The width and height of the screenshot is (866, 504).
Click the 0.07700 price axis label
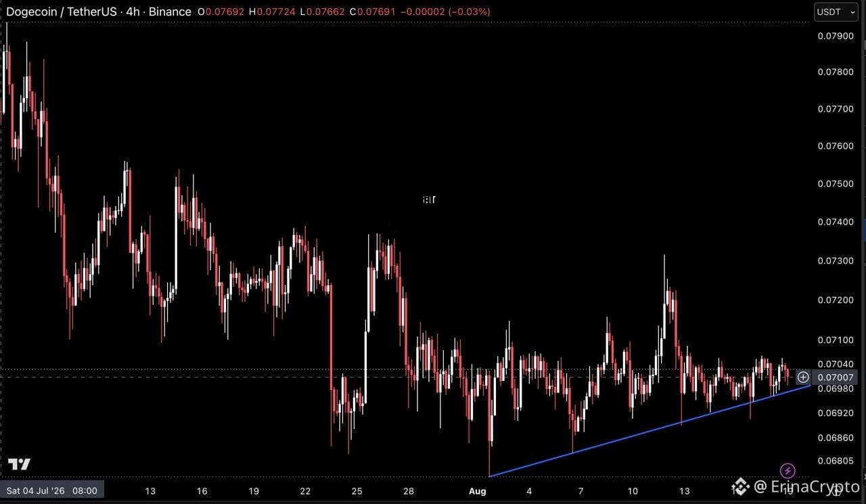(836, 108)
